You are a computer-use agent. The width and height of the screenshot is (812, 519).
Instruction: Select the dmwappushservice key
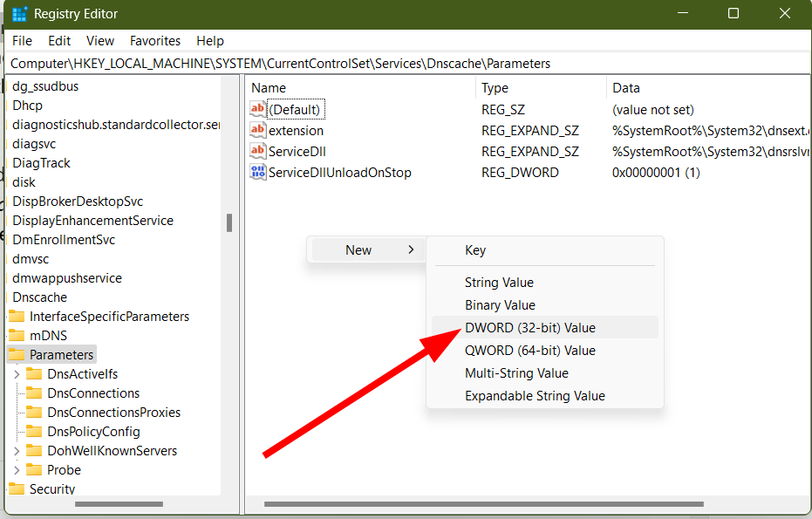point(67,277)
